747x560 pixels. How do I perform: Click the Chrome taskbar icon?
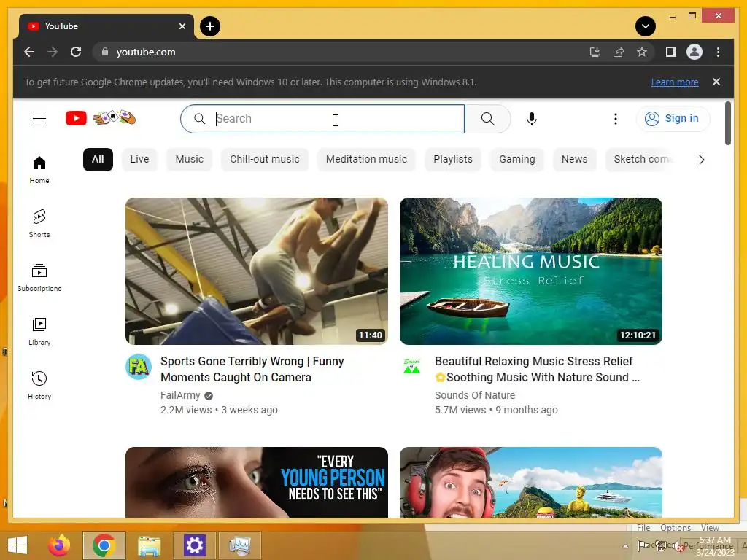[104, 545]
